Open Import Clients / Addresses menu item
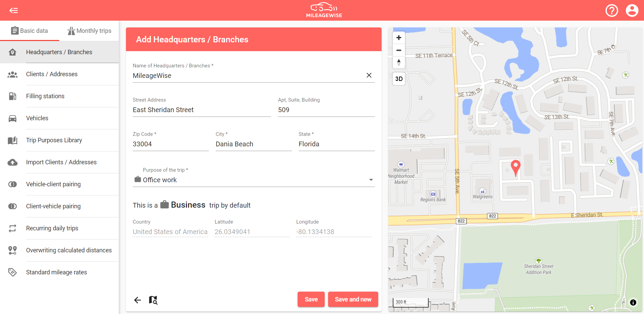644x314 pixels. coord(59,162)
